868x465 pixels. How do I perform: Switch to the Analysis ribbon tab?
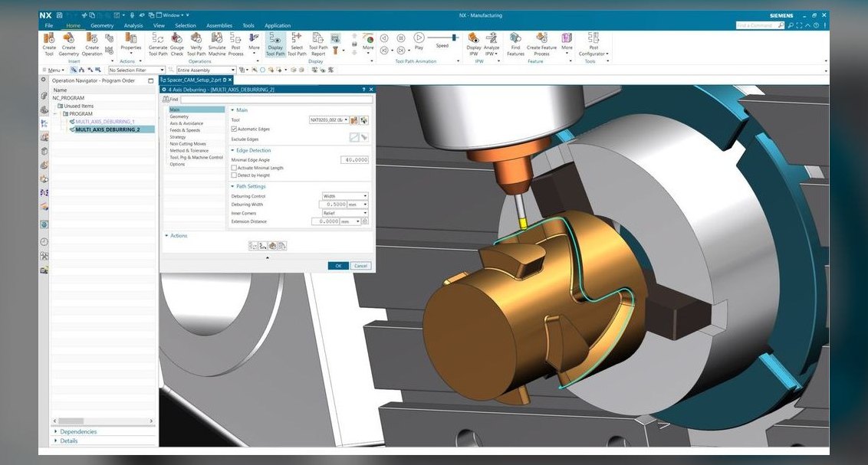coord(133,25)
